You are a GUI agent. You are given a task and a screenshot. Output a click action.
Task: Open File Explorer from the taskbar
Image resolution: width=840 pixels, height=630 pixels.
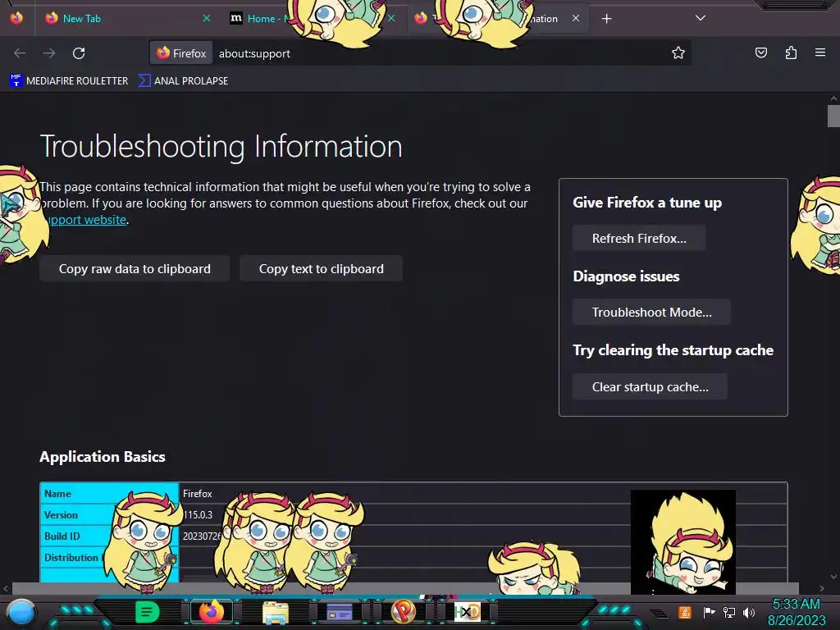point(276,612)
